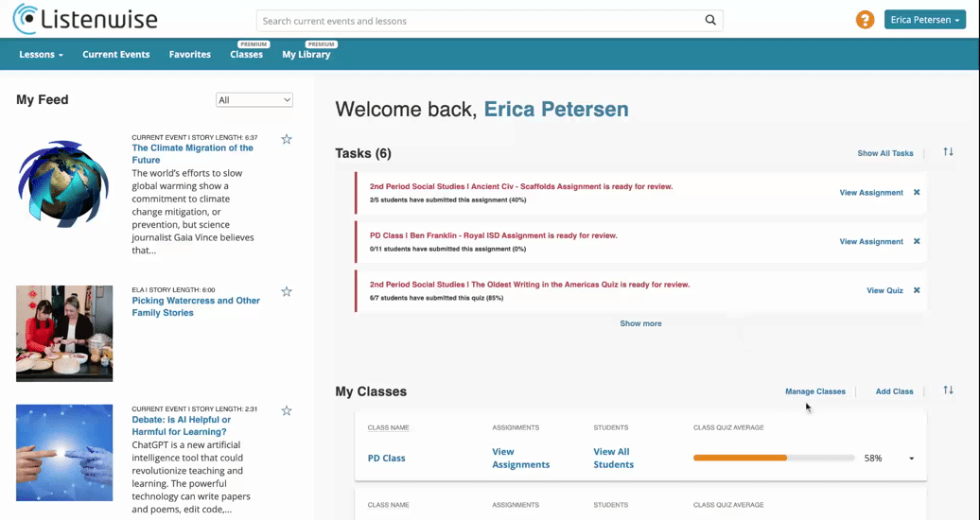Click the orange help question mark icon
Viewport: 980px width, 520px height.
[x=865, y=20]
